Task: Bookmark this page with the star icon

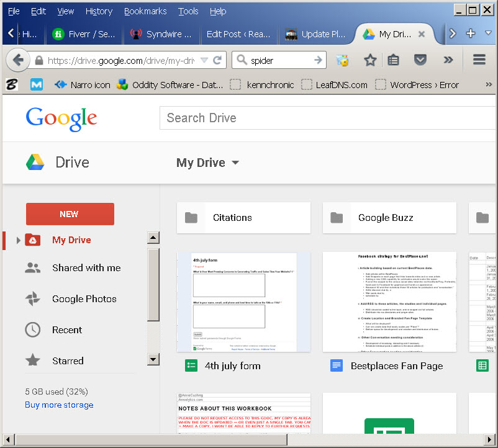Action: [370, 60]
